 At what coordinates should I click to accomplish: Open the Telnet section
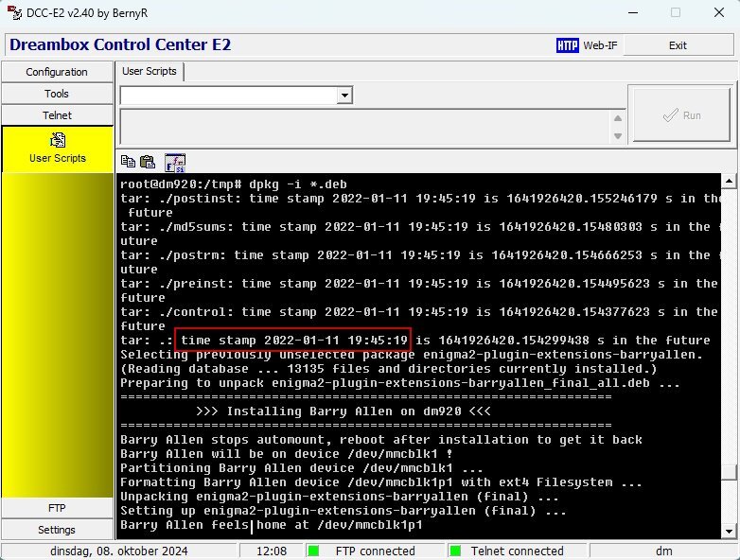[57, 115]
